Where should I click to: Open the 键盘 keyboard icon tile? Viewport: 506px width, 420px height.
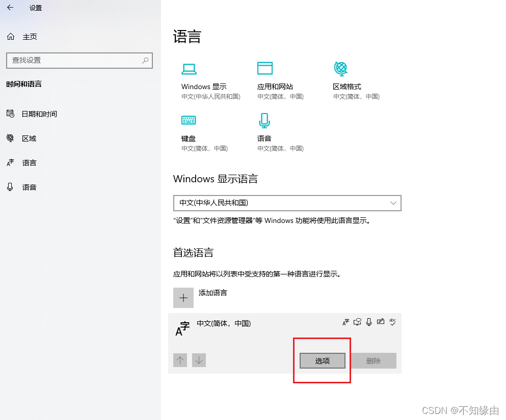click(189, 120)
